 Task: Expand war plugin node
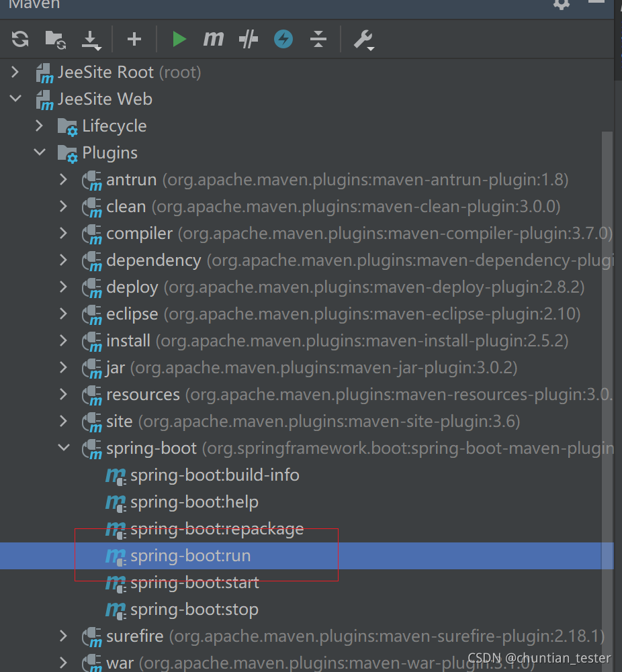click(x=63, y=663)
